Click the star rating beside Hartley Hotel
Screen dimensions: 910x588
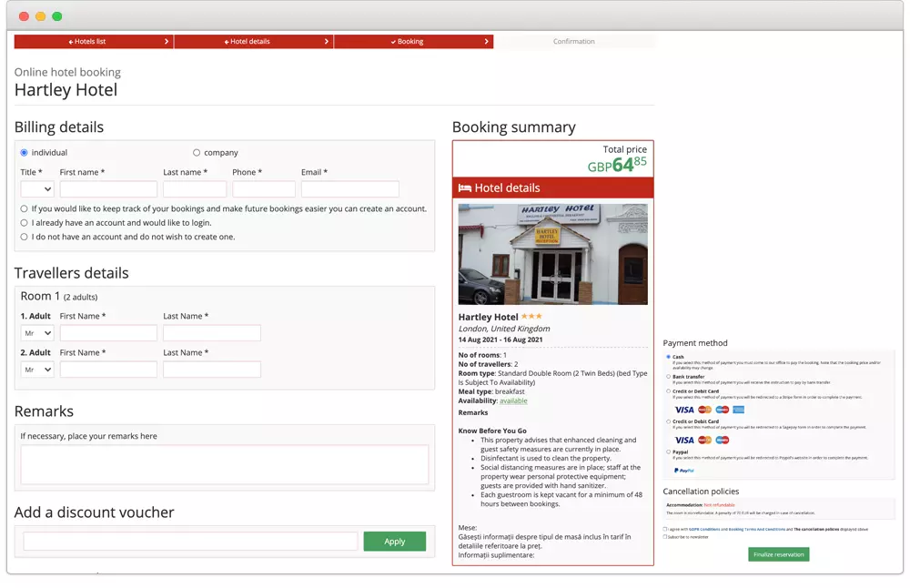tap(531, 317)
